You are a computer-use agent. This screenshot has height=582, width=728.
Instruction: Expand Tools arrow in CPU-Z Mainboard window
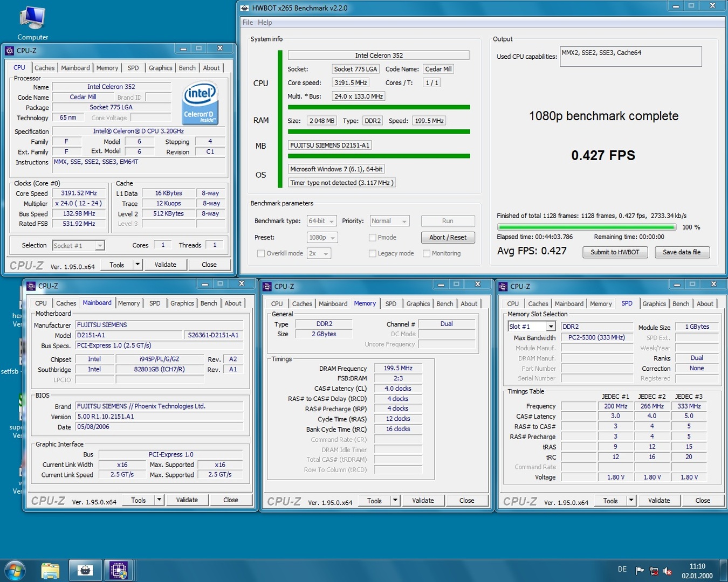tap(159, 500)
